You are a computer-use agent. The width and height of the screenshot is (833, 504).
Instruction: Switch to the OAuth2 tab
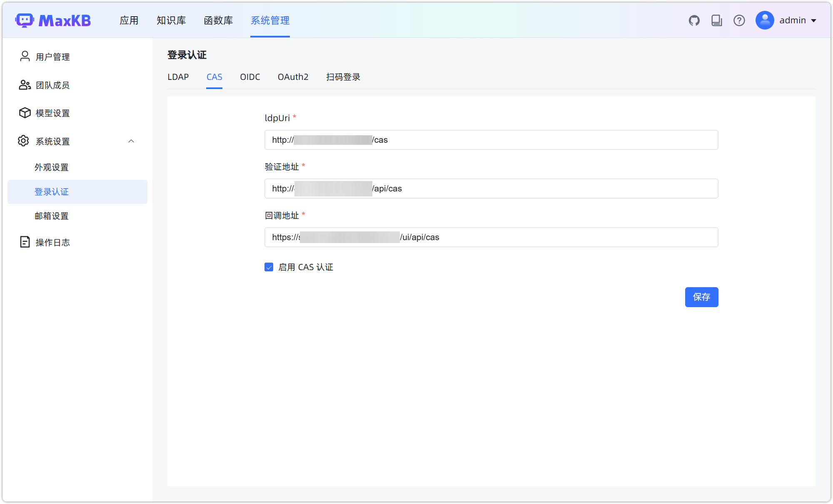tap(293, 77)
